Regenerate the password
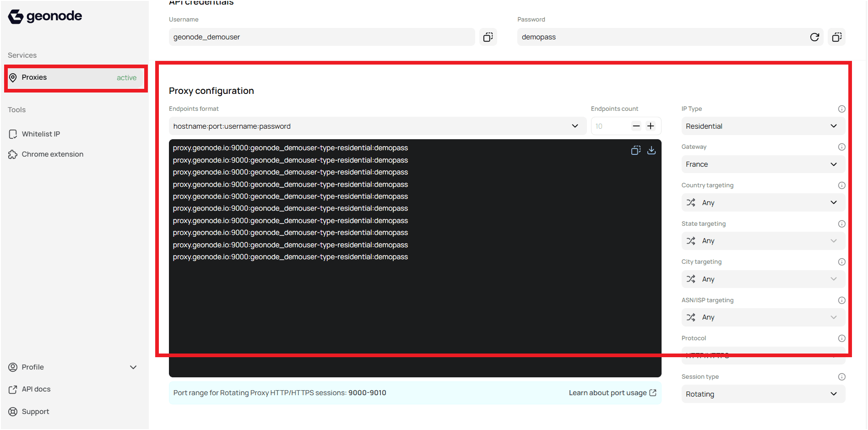This screenshot has width=868, height=430. pos(814,37)
